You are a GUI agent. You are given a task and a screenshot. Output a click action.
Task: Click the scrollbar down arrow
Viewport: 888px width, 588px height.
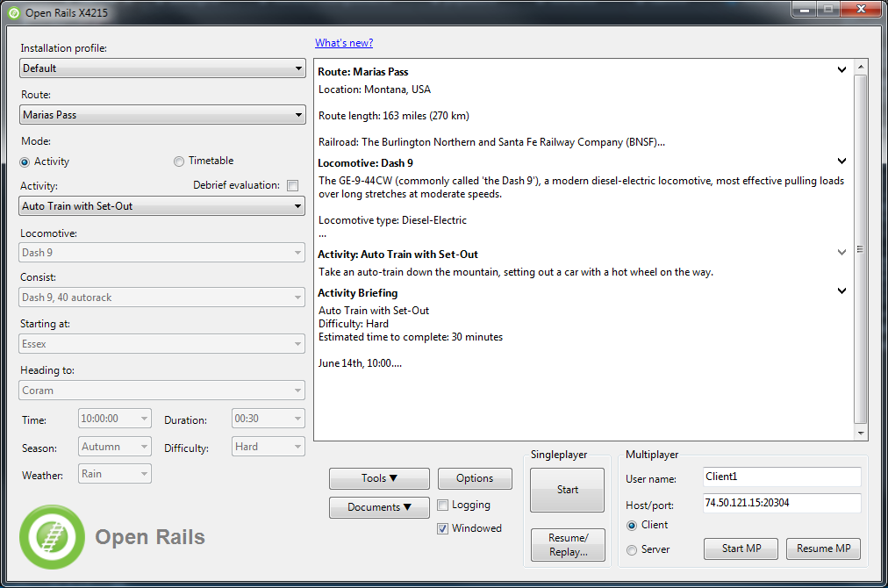[860, 433]
